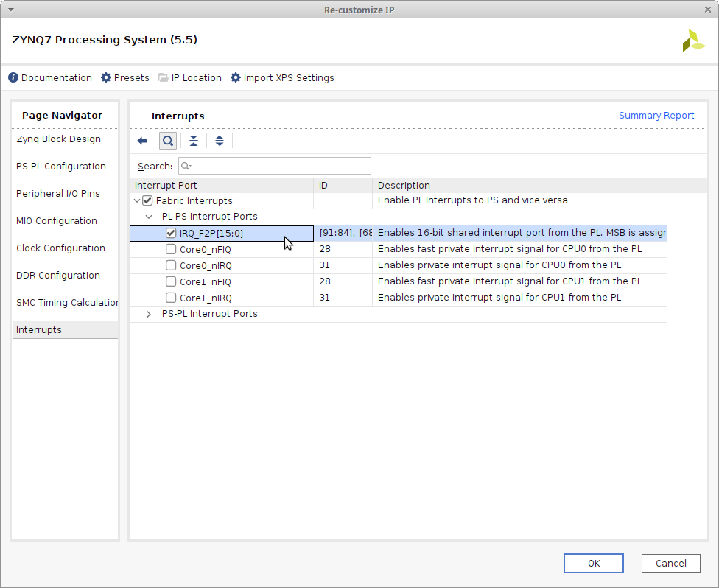The width and height of the screenshot is (719, 588).
Task: Click the IP Location folder icon
Action: click(164, 77)
